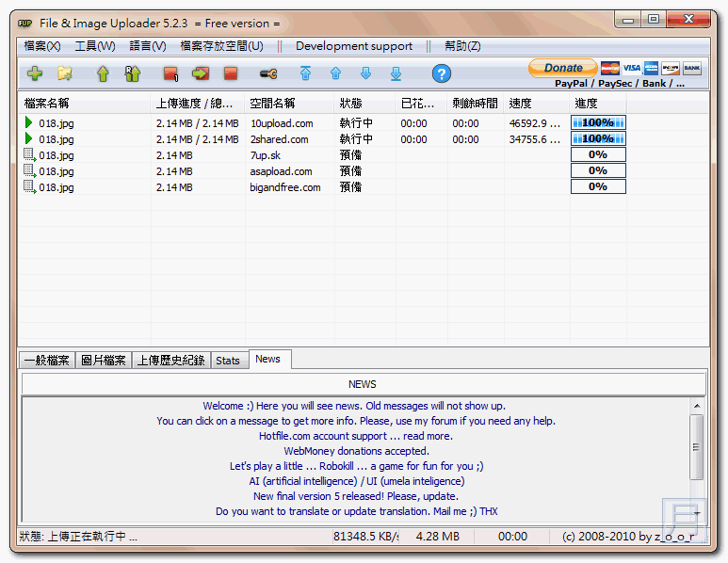Sort by 檔案名稱 column header
Image resolution: width=728 pixels, height=563 pixels.
(x=84, y=103)
